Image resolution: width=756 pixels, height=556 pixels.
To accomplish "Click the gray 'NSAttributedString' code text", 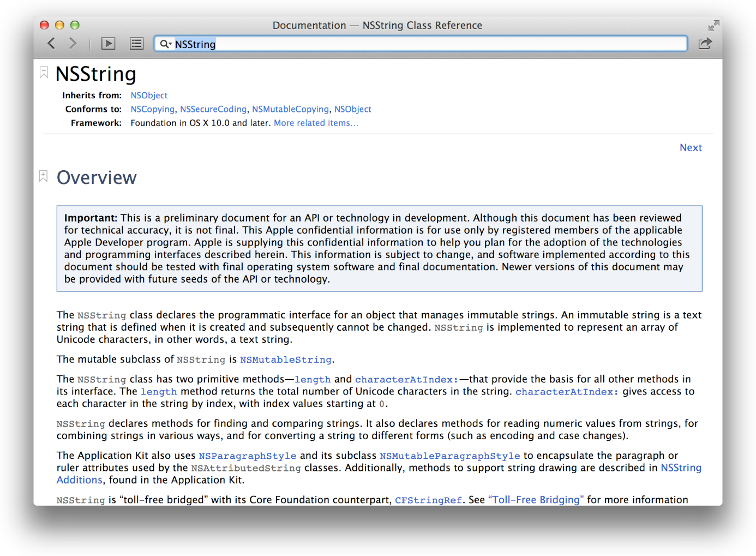I will click(246, 468).
